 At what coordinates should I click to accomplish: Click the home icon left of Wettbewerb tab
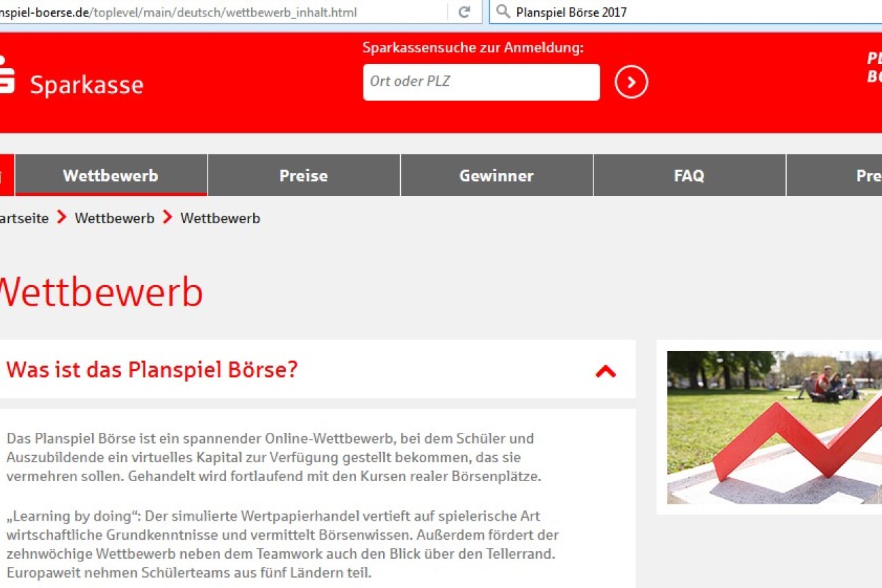tap(5, 176)
